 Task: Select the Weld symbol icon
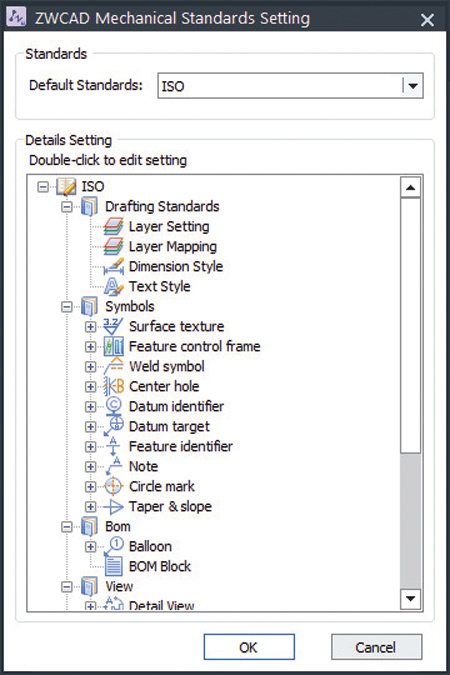tap(114, 366)
